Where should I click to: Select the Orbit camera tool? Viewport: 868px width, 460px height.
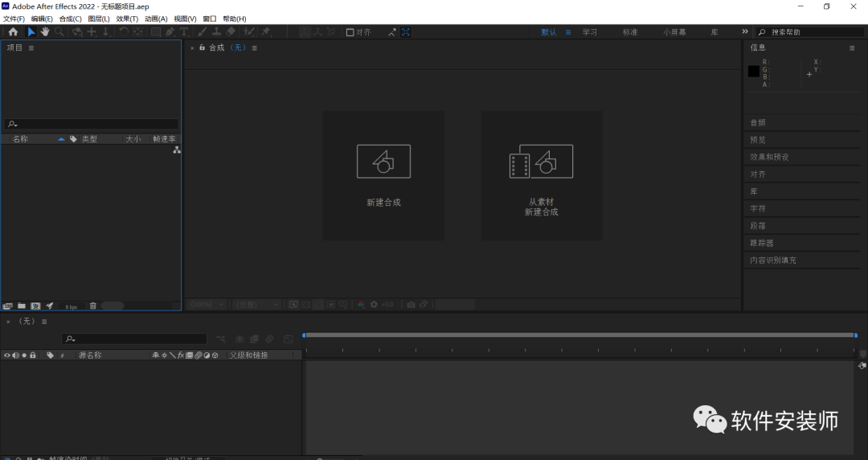pyautogui.click(x=77, y=32)
